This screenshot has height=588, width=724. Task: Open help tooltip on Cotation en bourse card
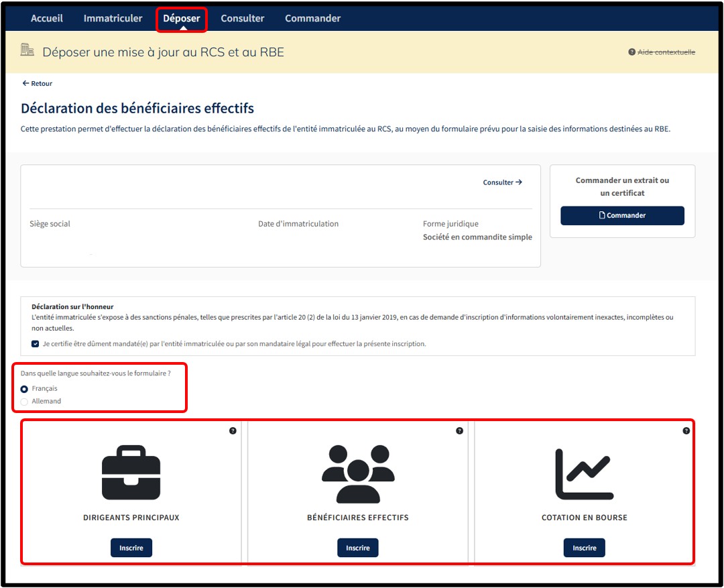click(x=686, y=430)
